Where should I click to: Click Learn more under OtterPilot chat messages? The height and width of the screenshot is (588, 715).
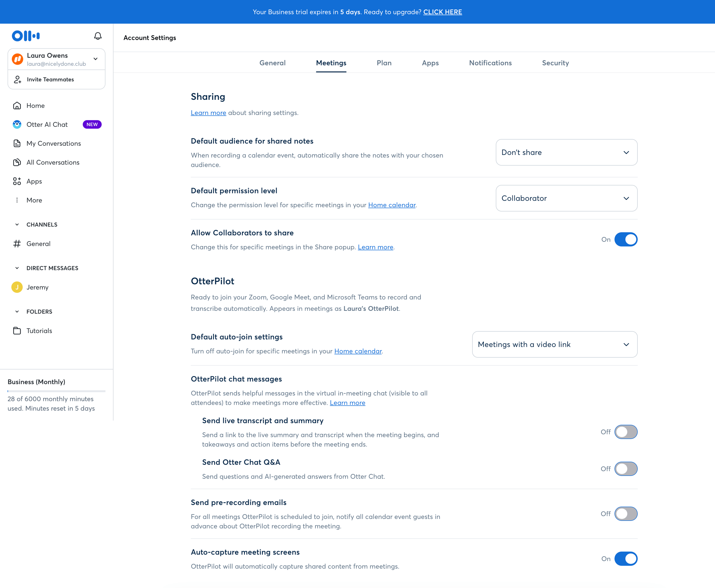(347, 403)
